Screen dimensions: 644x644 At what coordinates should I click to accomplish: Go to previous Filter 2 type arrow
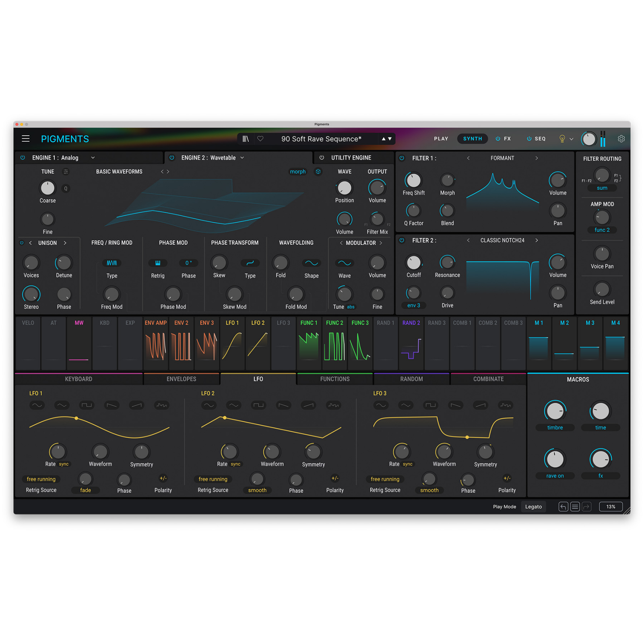click(468, 240)
